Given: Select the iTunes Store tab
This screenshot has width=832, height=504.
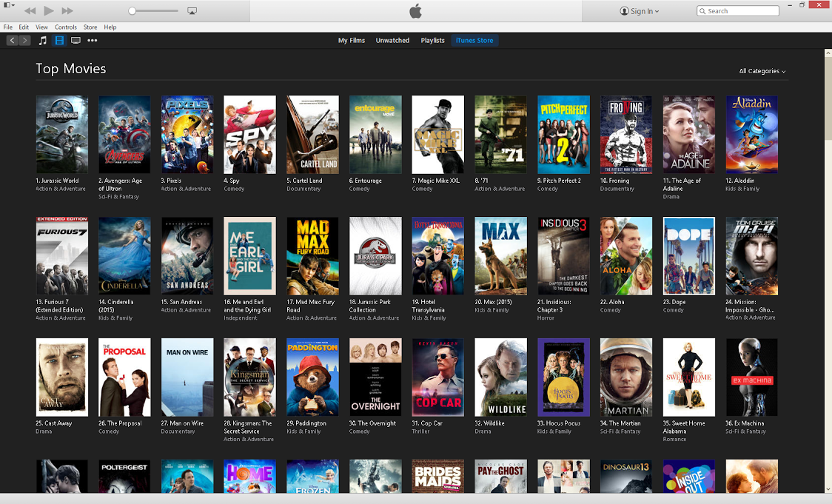Looking at the screenshot, I should pyautogui.click(x=474, y=40).
